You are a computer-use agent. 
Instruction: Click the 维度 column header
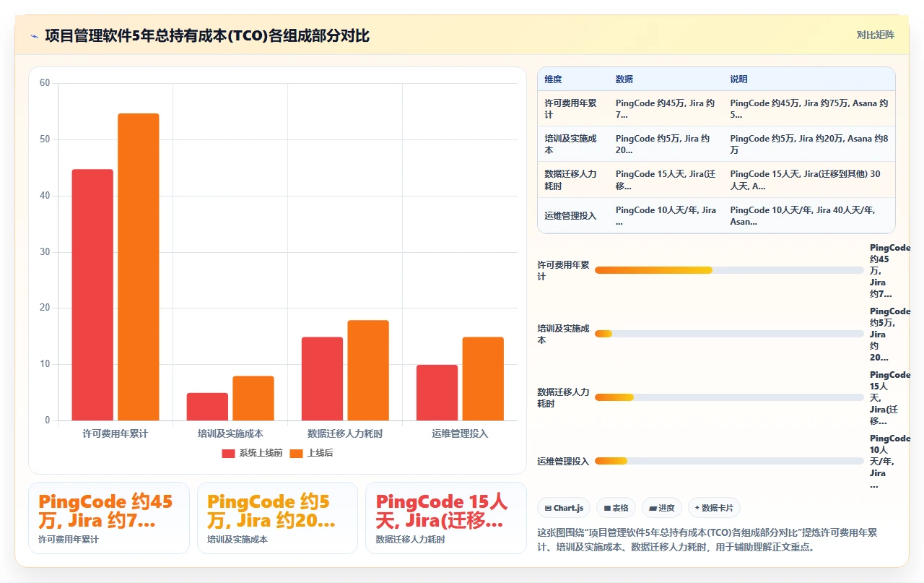(553, 79)
